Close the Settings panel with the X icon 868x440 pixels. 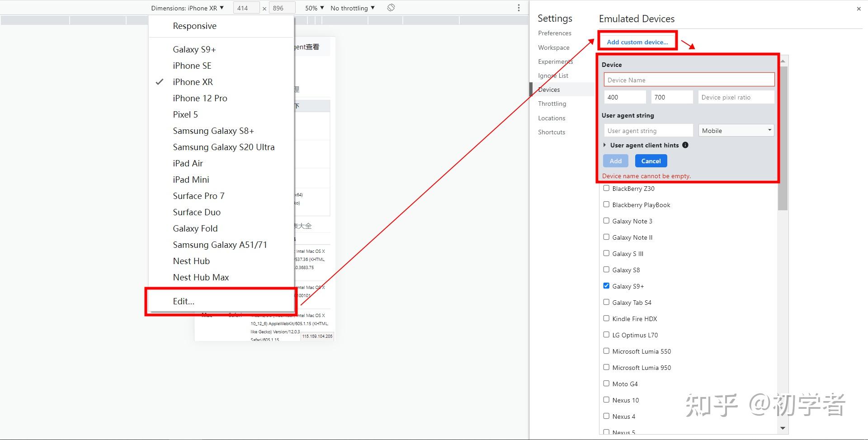858,8
